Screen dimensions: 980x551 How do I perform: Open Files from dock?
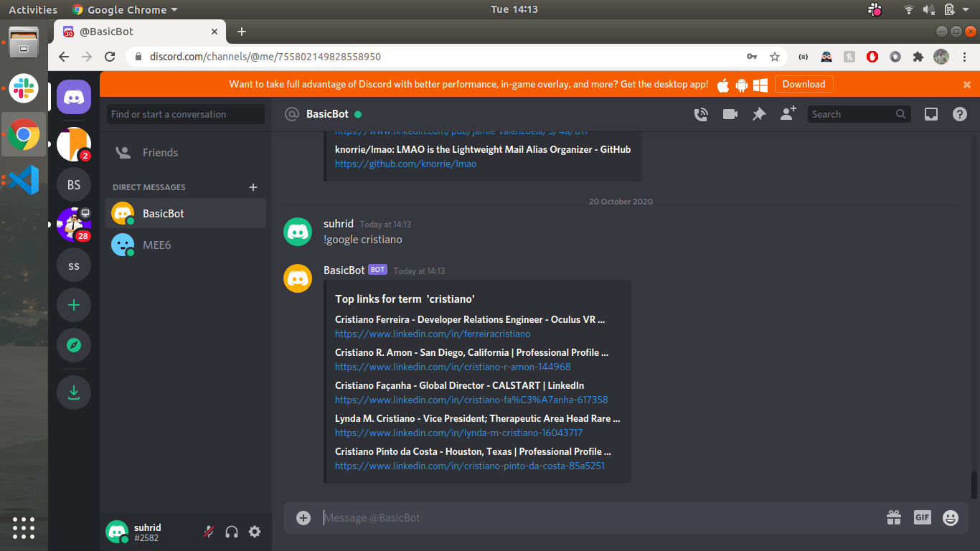tap(24, 43)
